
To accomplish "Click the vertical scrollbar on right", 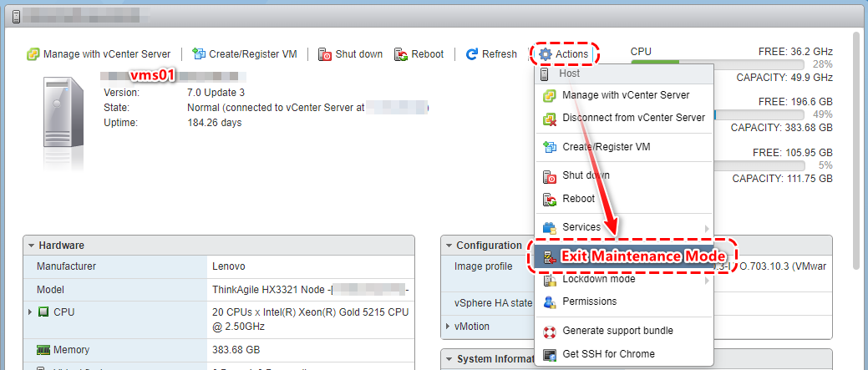I will point(855,150).
